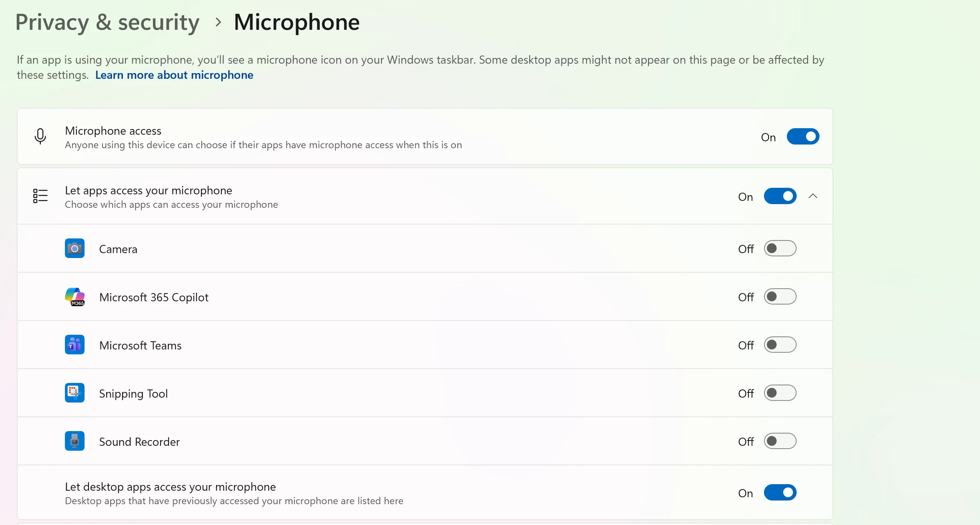Screen dimensions: 980x525
Task: Turn off the Microphone access toggle
Action: coord(803,136)
